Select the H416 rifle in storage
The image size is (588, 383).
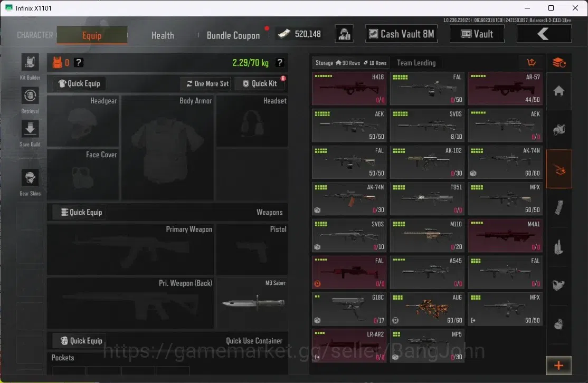pos(349,89)
